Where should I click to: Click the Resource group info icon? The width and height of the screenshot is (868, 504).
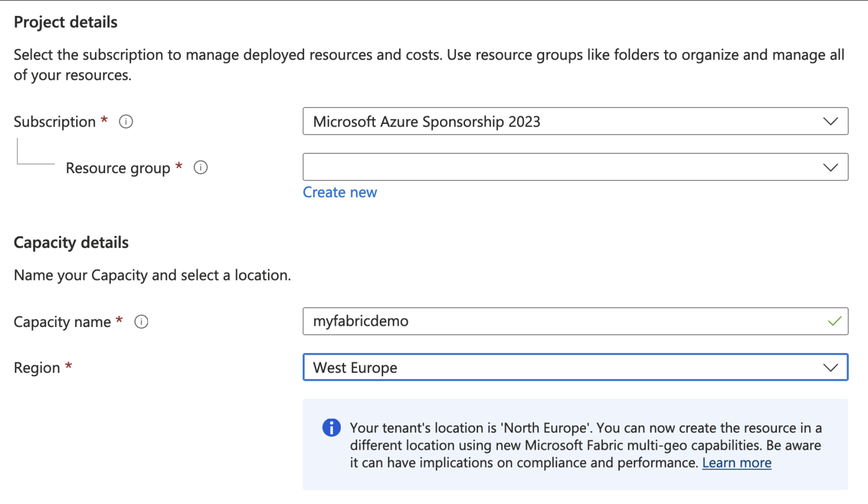(x=201, y=167)
